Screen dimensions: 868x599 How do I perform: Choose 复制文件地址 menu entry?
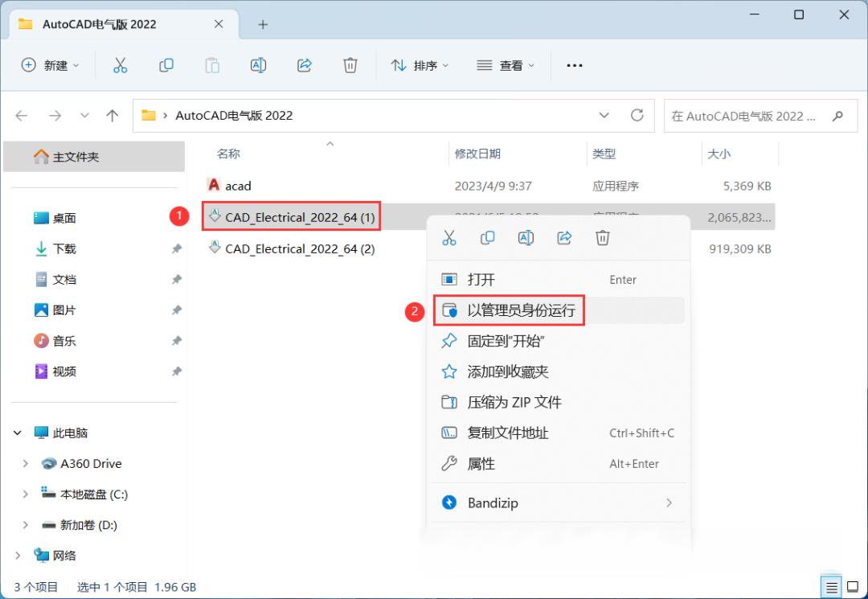(558, 433)
